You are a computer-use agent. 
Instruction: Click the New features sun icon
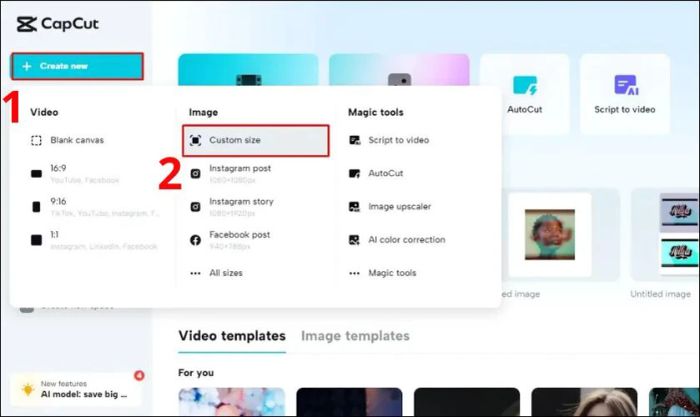28,389
